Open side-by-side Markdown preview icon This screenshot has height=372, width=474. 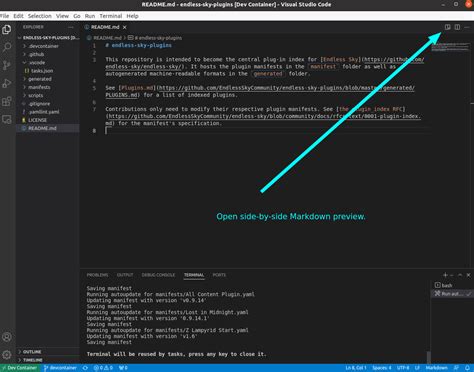pyautogui.click(x=448, y=27)
